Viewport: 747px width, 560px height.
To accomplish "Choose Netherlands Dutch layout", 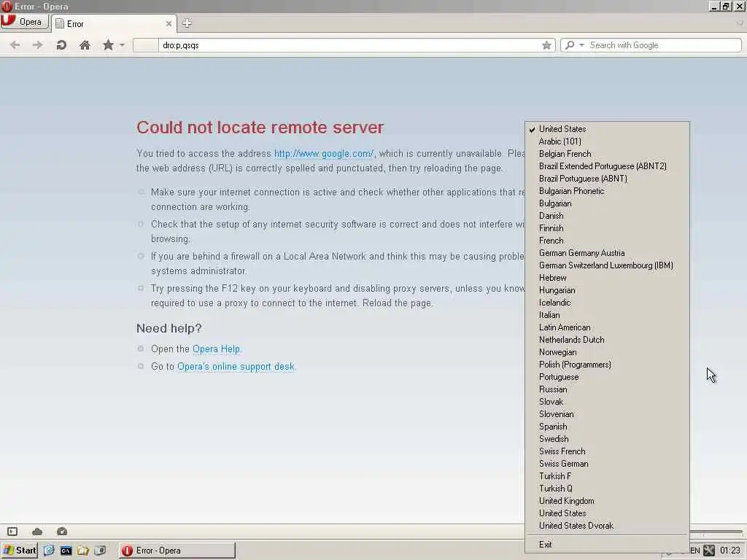I will (608, 340).
